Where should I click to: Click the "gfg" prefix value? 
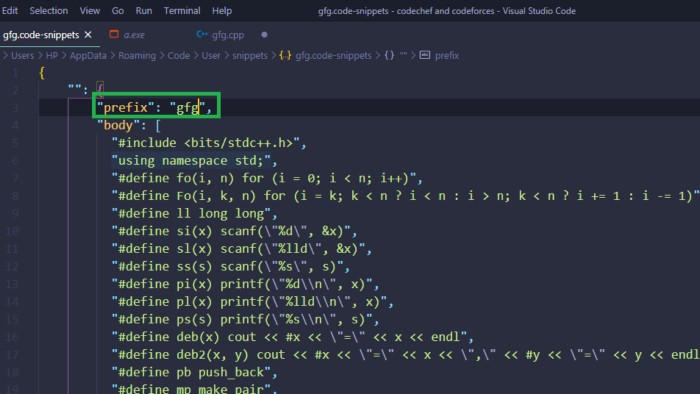point(187,108)
